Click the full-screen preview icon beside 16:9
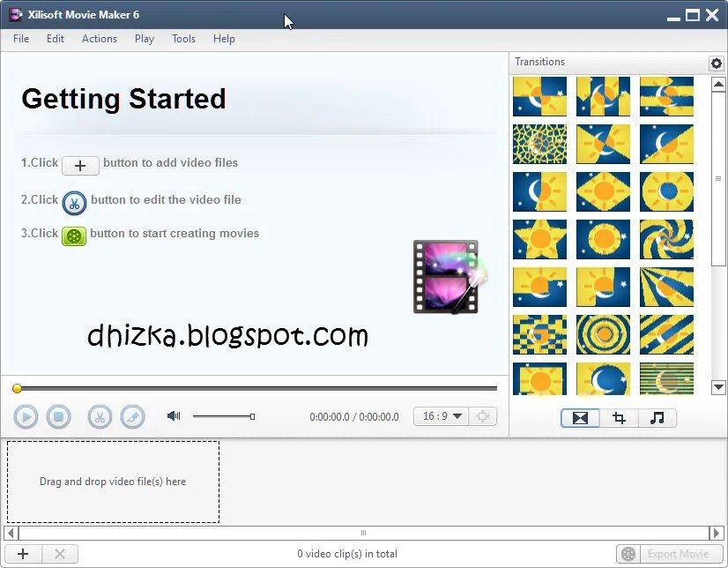This screenshot has height=568, width=728. pyautogui.click(x=483, y=416)
